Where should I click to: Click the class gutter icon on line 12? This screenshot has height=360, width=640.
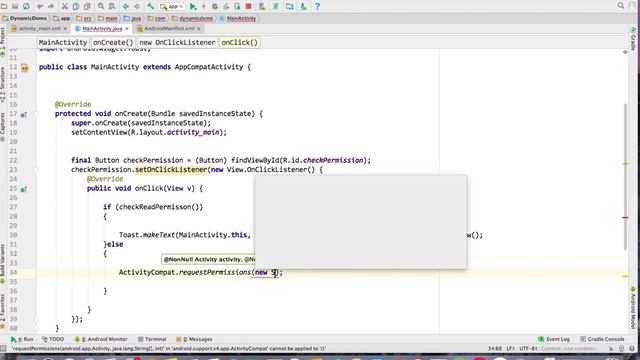pos(24,68)
